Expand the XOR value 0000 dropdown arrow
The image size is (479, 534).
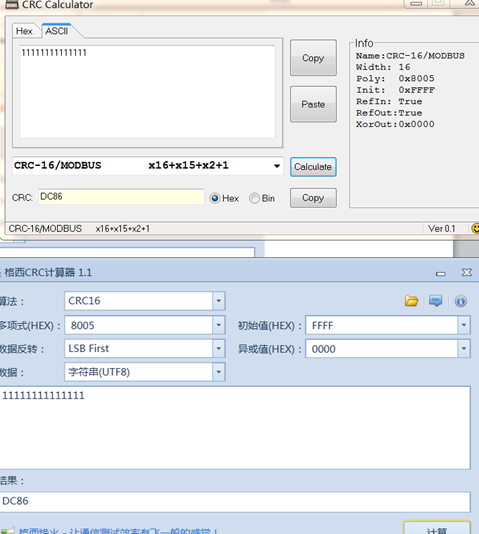[464, 348]
